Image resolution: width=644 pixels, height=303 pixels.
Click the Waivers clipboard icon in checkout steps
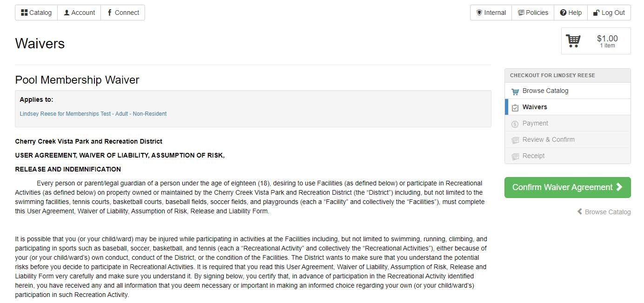click(x=515, y=107)
